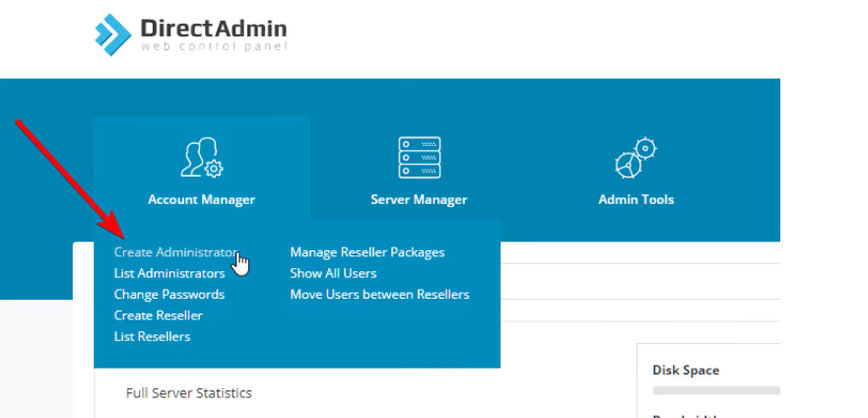The height and width of the screenshot is (418, 868).
Task: Select Show All Users
Action: [x=333, y=273]
